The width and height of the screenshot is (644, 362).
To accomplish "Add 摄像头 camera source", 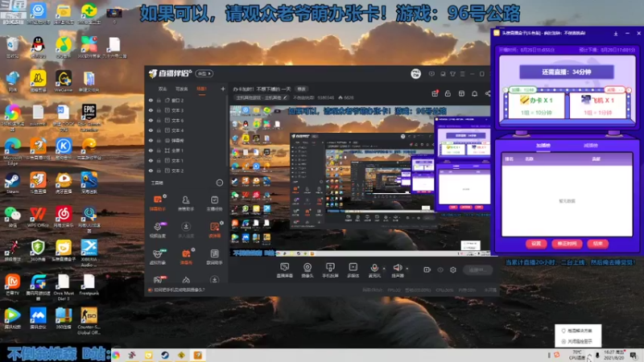I will [308, 270].
